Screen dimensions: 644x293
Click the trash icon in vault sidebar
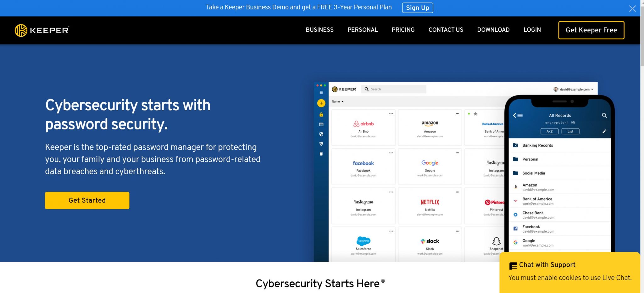[321, 154]
